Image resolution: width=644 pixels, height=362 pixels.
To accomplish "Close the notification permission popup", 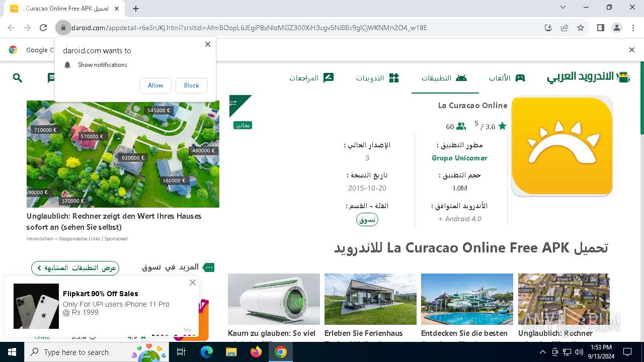I will tap(208, 44).
